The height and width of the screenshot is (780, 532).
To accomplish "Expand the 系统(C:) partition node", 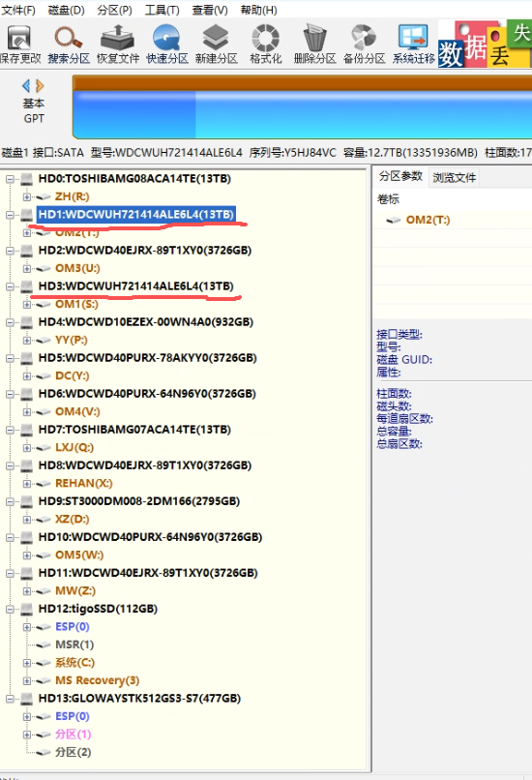I will [x=27, y=662].
